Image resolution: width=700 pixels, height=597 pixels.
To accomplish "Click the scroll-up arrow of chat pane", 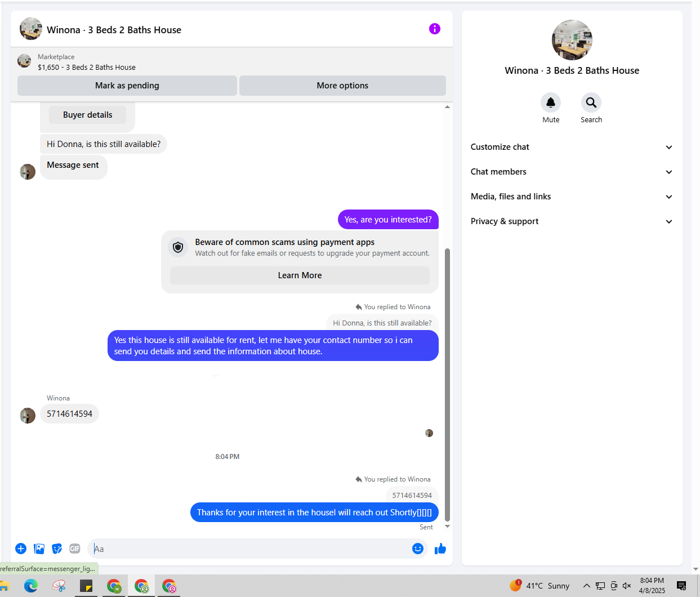I will (x=448, y=106).
